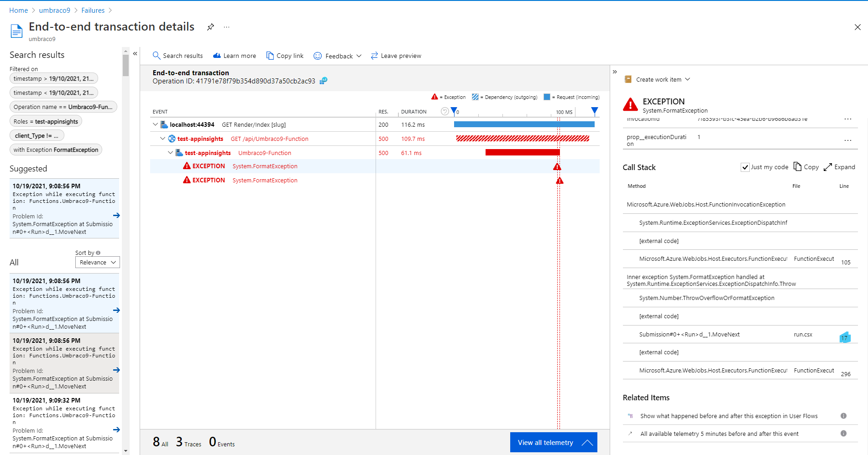Select Roles = test-appinsights filter chip
Image resolution: width=868 pixels, height=455 pixels.
pos(46,121)
